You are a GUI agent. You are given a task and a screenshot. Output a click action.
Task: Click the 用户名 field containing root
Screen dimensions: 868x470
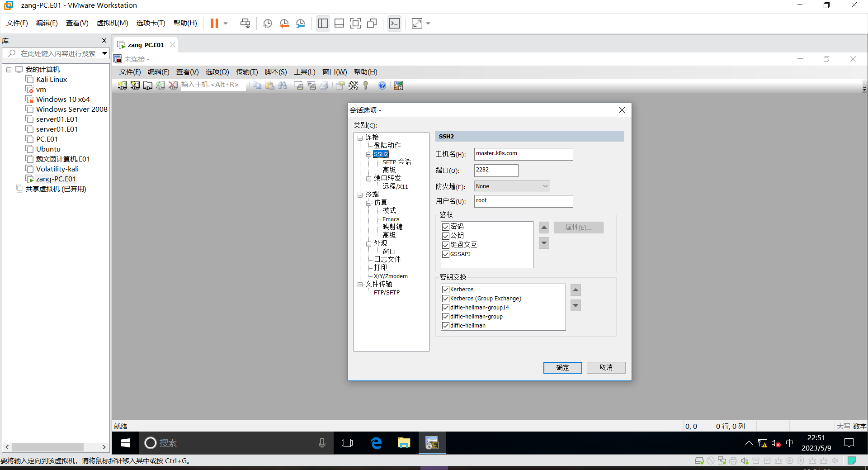point(524,201)
